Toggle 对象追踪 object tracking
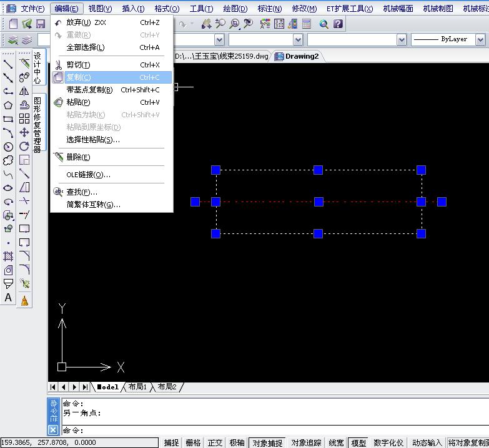This screenshot has height=448, width=489. tap(306, 443)
